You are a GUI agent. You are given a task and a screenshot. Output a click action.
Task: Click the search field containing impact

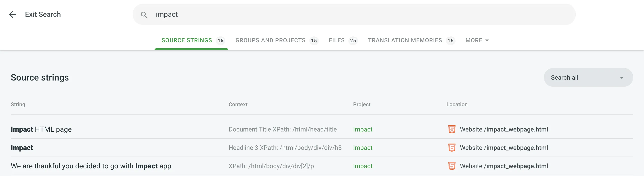click(x=350, y=14)
